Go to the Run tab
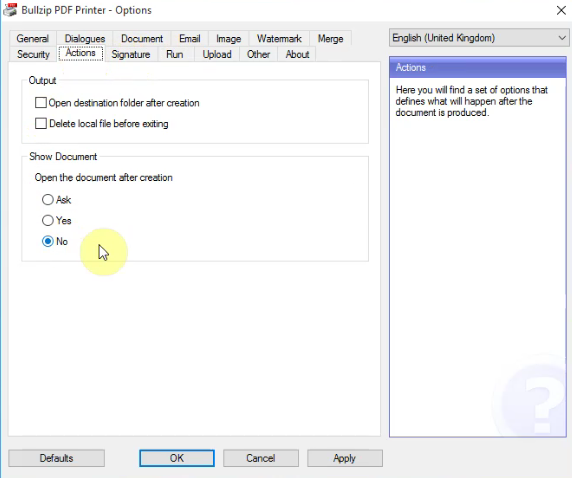The image size is (572, 478). tap(175, 54)
